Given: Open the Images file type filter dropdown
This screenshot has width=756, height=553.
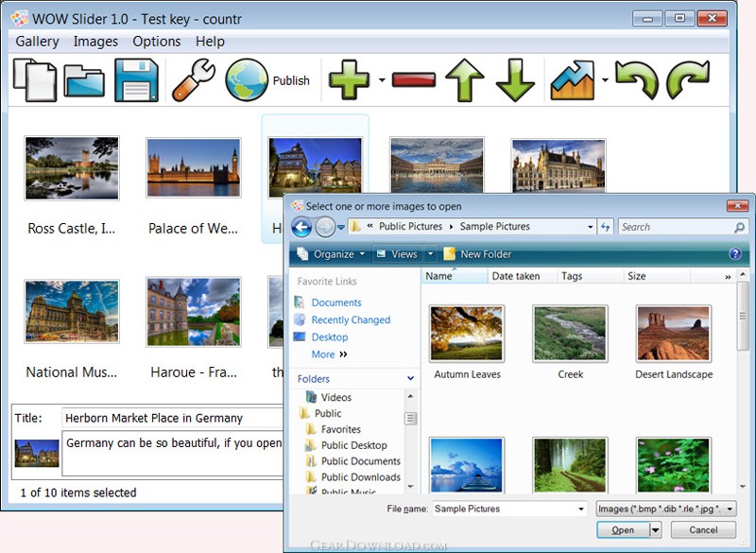Looking at the screenshot, I should [665, 509].
